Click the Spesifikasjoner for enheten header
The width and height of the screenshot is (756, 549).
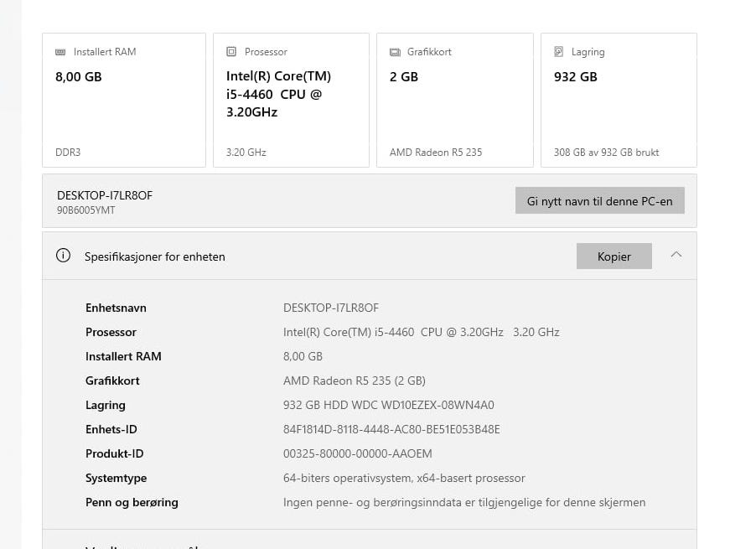click(370, 256)
